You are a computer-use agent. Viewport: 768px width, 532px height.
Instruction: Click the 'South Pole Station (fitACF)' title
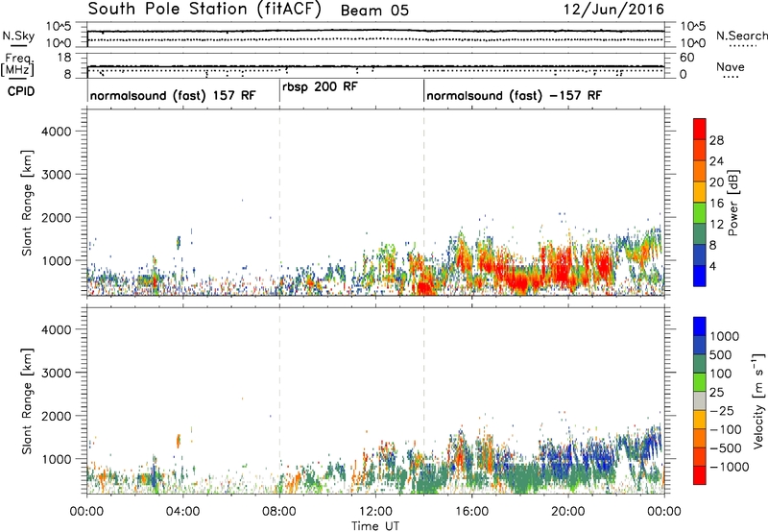204,10
